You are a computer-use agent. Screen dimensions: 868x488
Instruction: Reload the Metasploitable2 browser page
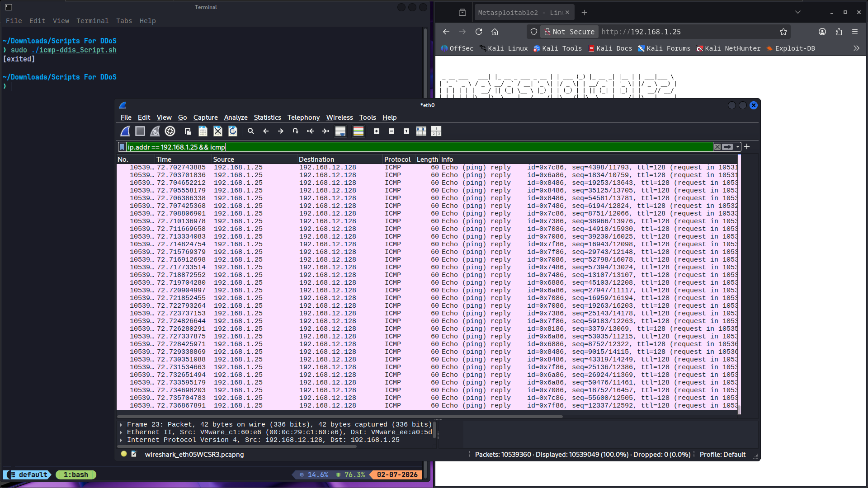[479, 32]
